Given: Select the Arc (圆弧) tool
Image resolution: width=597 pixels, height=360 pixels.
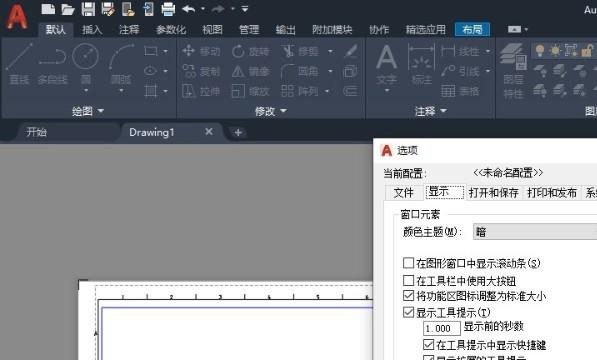Looking at the screenshot, I should (x=121, y=63).
